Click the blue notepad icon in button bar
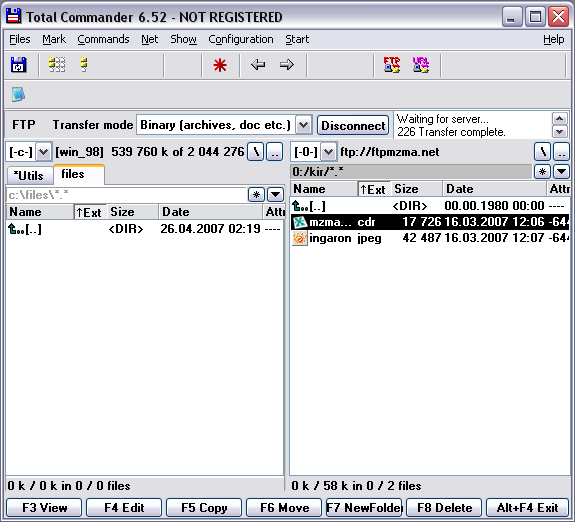This screenshot has height=522, width=575. (x=18, y=95)
